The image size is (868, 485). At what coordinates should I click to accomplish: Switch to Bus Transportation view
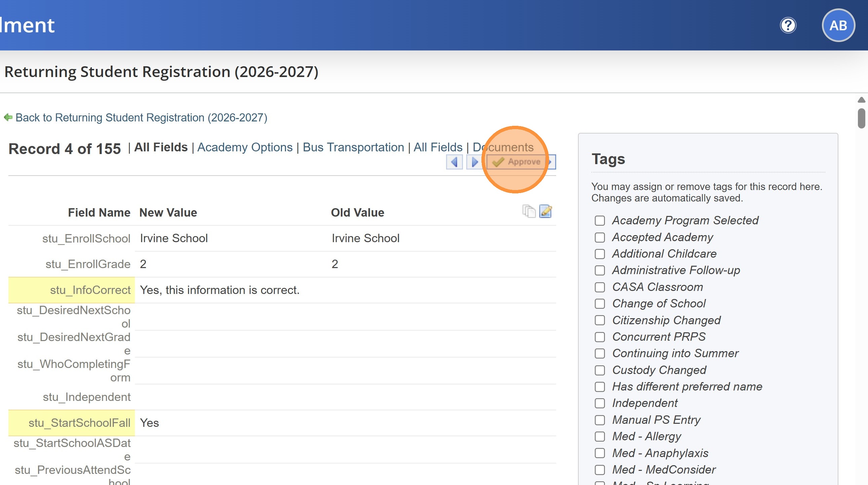click(x=353, y=147)
